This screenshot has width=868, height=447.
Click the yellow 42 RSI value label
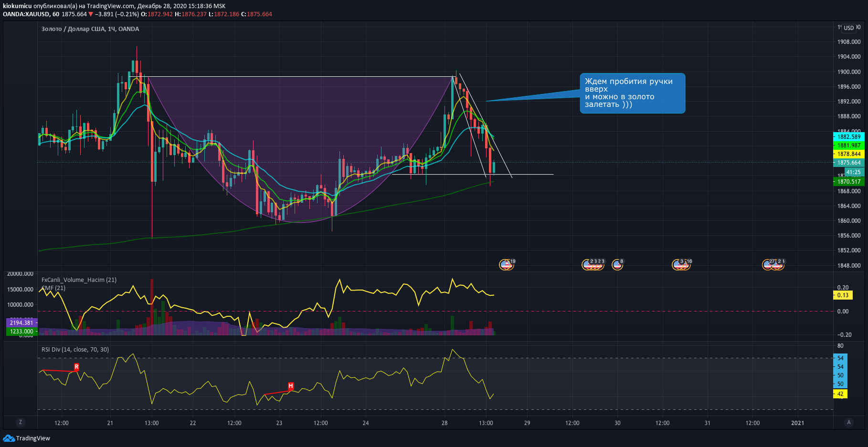[x=840, y=394]
